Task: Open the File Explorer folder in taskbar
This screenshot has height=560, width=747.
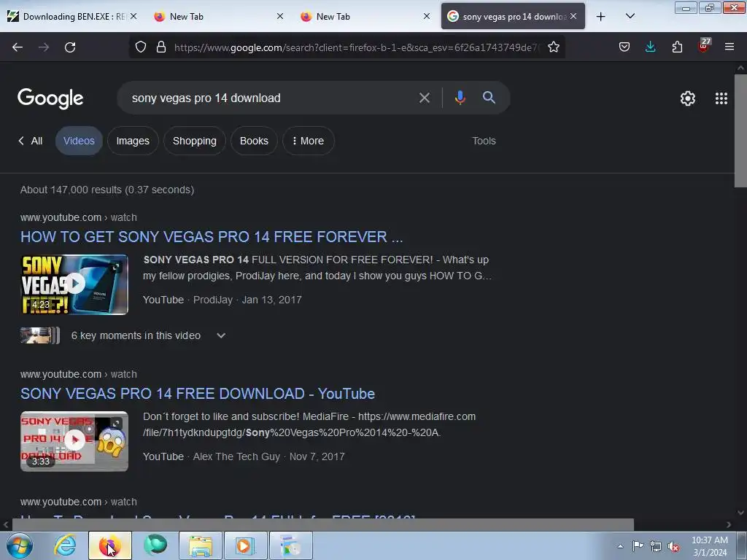Action: [x=201, y=545]
